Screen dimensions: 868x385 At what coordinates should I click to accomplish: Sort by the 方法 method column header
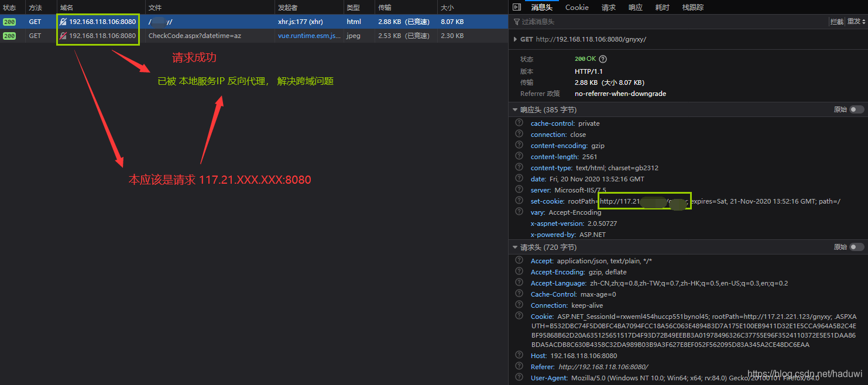[42, 7]
